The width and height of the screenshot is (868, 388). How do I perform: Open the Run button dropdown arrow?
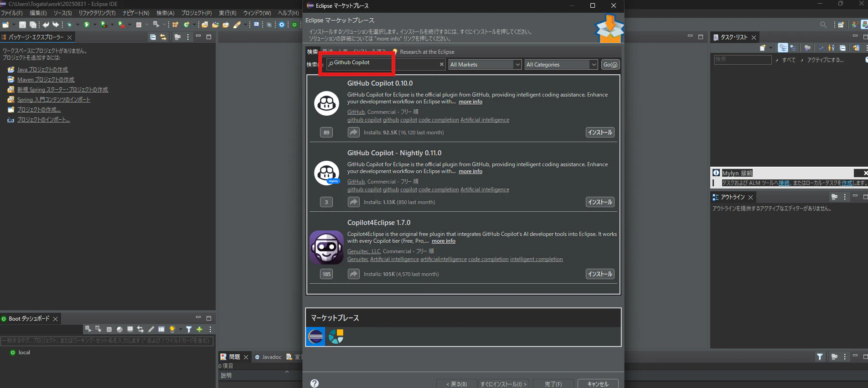[x=95, y=25]
